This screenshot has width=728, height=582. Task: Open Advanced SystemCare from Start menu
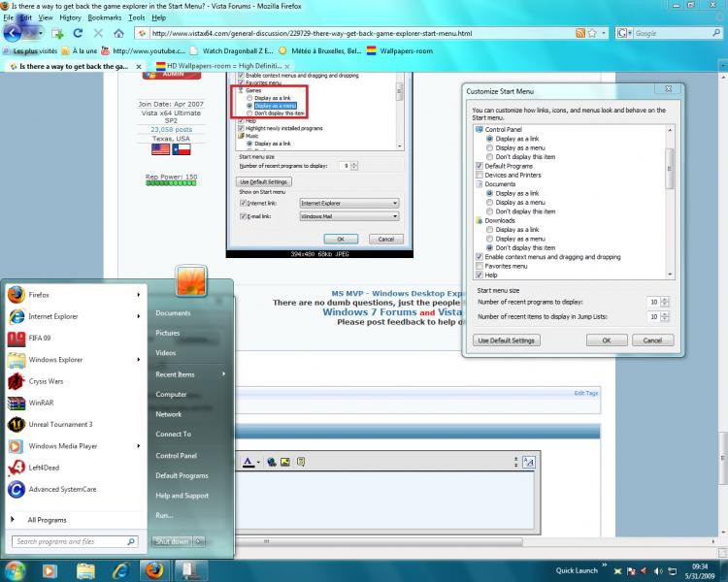pyautogui.click(x=75, y=489)
